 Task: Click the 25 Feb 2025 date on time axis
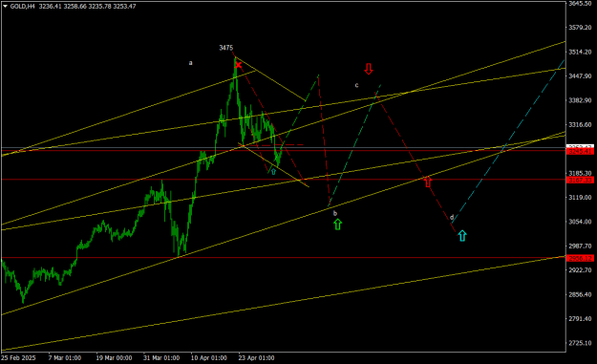(18, 358)
